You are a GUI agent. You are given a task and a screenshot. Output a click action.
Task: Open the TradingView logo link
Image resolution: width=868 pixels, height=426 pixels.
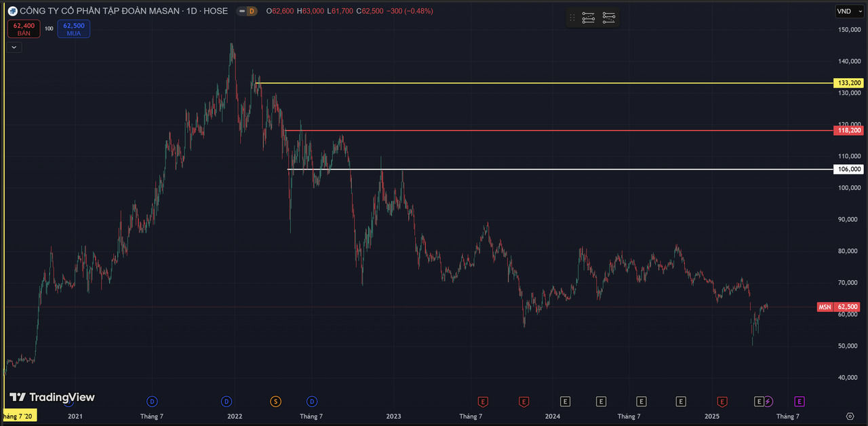[x=52, y=398]
